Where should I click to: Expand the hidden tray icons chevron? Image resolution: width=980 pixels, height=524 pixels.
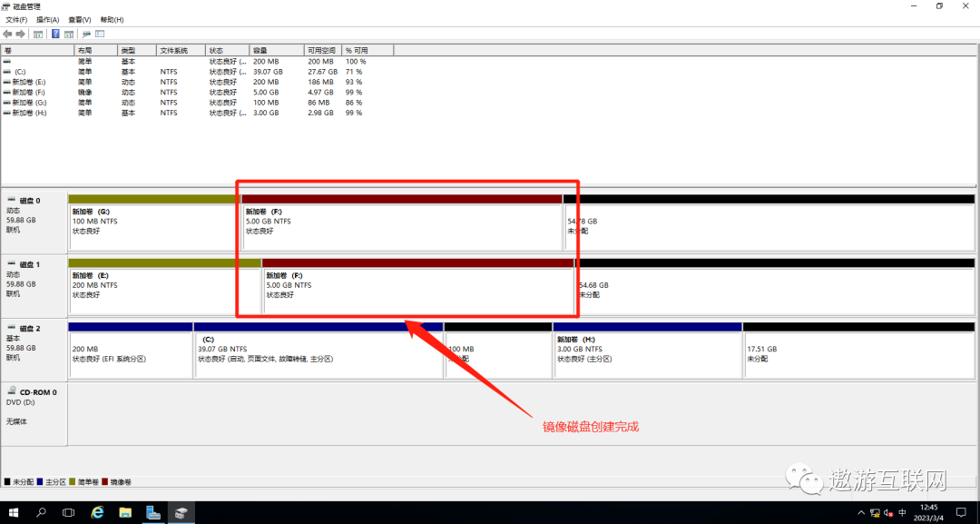point(862,513)
